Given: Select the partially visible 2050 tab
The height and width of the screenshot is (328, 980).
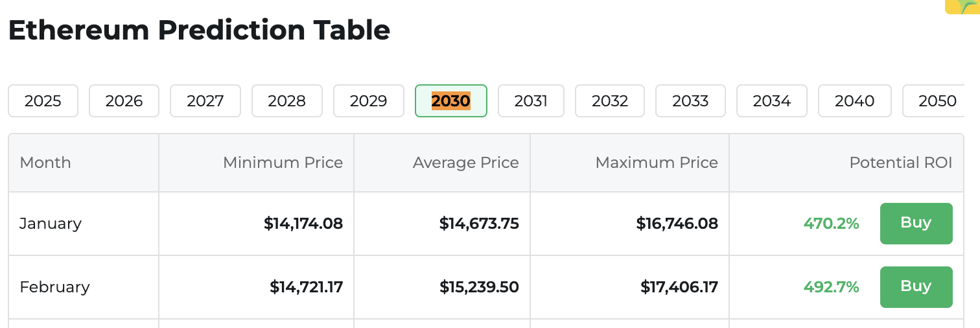Looking at the screenshot, I should 937,101.
